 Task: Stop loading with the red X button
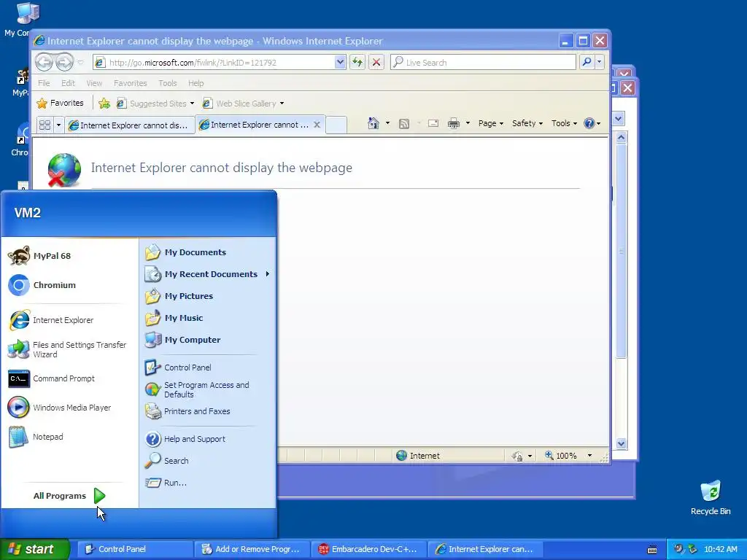pyautogui.click(x=376, y=63)
